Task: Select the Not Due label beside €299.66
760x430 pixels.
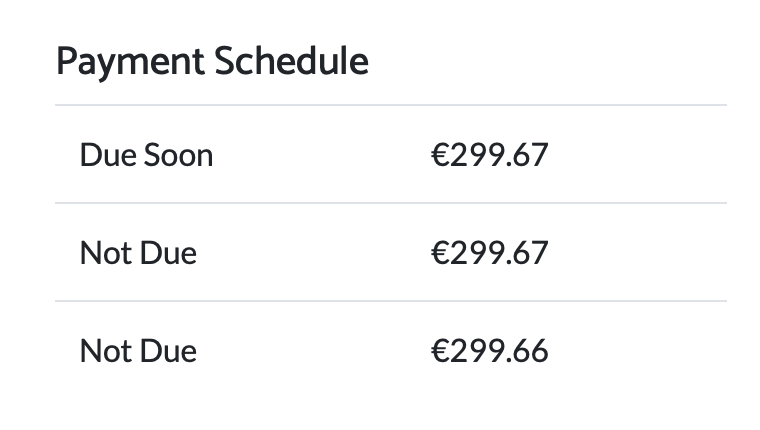Action: (138, 351)
